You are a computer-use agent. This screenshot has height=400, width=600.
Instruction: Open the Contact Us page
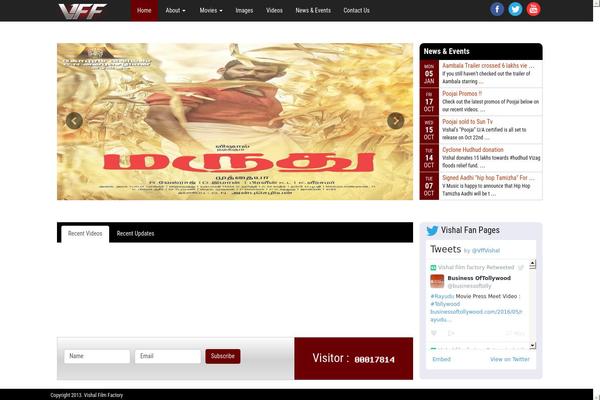[356, 10]
